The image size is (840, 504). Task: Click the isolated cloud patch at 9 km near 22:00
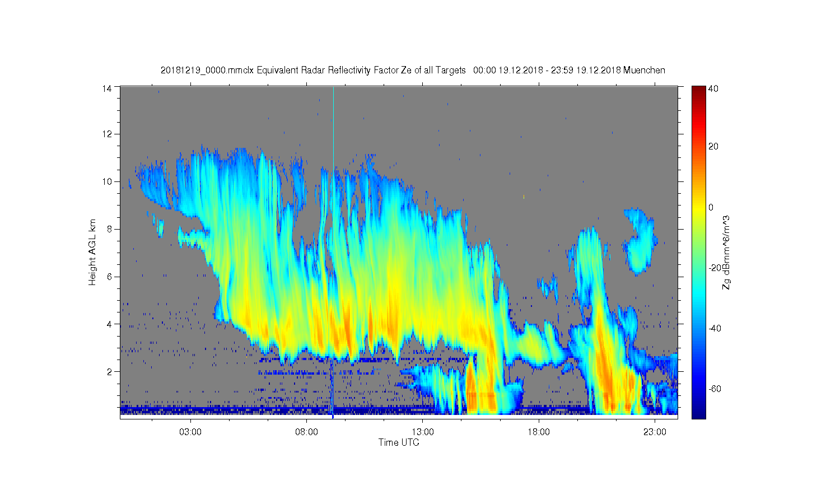coord(640,241)
